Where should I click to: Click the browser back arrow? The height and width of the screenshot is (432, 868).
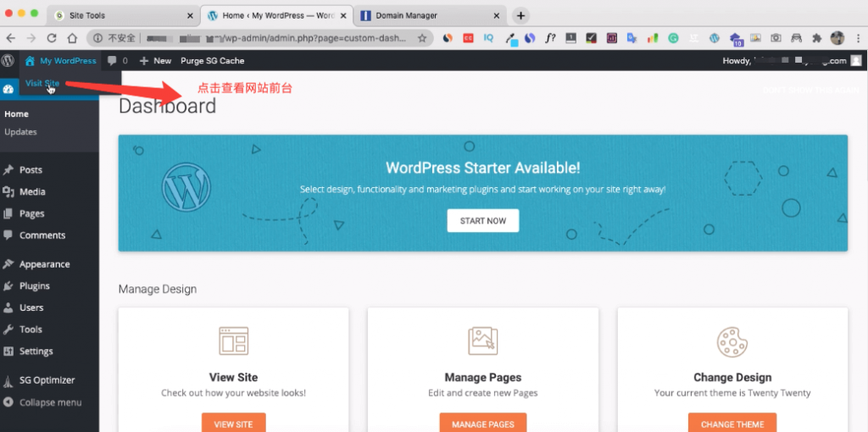pos(10,38)
